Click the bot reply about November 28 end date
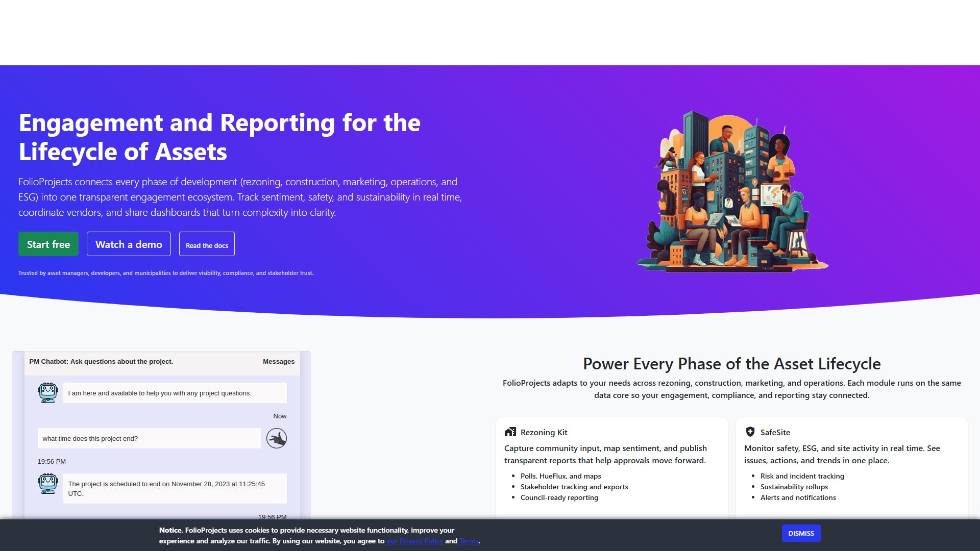The height and width of the screenshot is (551, 980). [175, 488]
